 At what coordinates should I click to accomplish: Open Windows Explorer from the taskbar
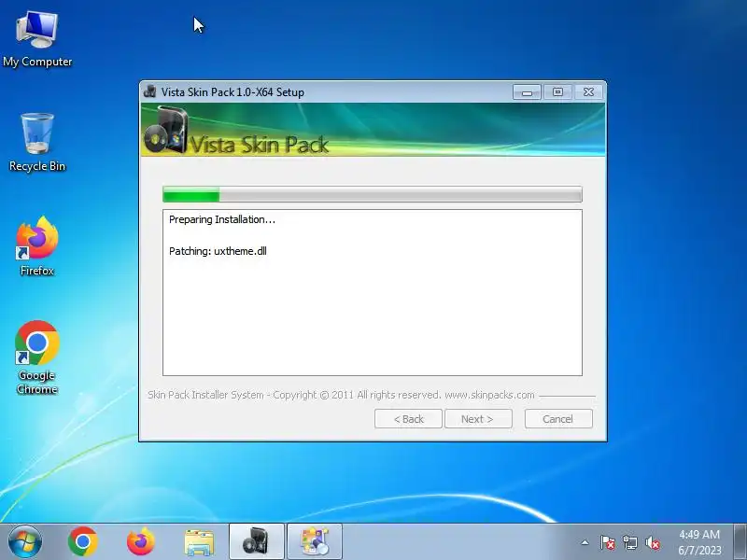[199, 542]
